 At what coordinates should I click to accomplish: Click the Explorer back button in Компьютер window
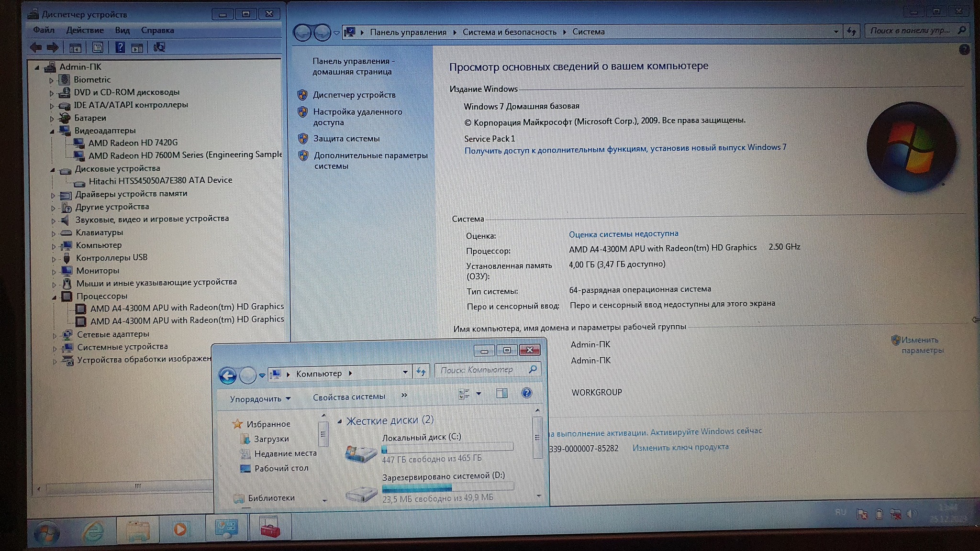228,376
